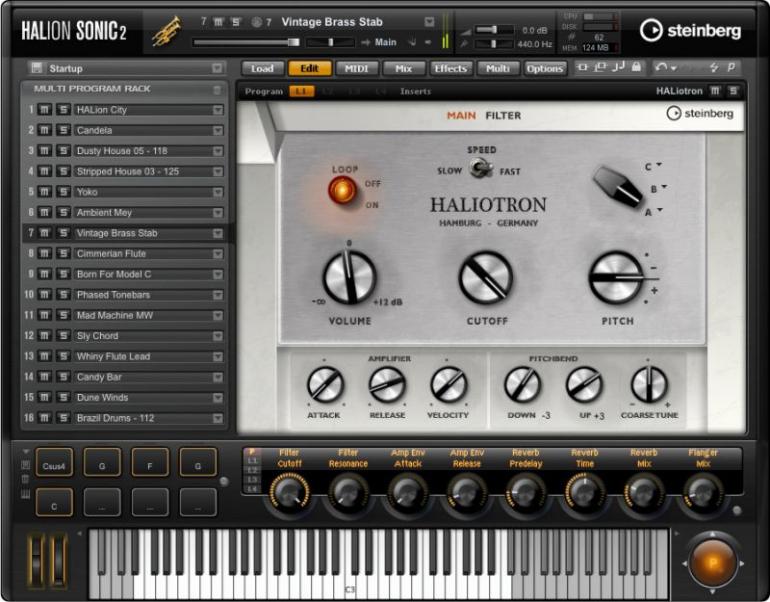The height and width of the screenshot is (602, 770).
Task: Trigger the C chord pad
Action: coord(54,502)
